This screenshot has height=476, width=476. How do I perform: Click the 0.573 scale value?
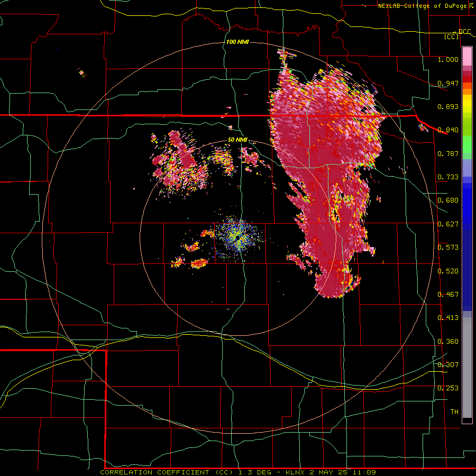[x=448, y=248]
